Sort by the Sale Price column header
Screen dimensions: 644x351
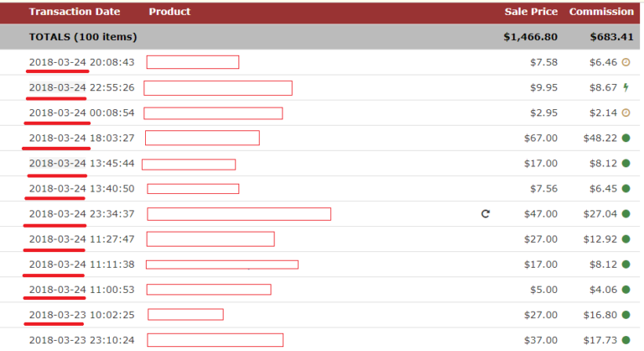tap(531, 12)
